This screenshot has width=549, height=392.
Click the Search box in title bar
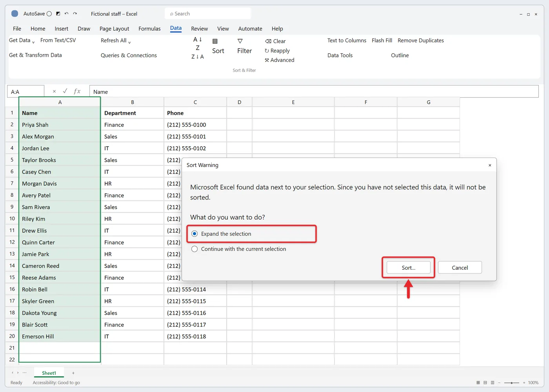pyautogui.click(x=208, y=14)
